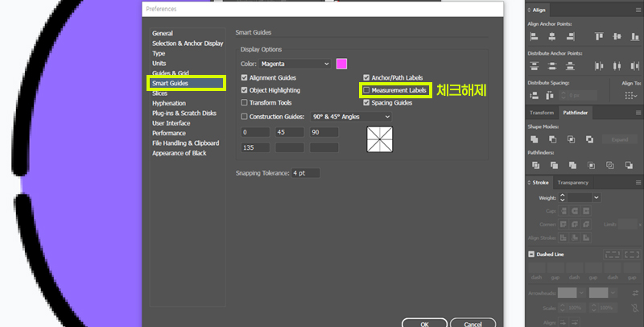This screenshot has width=644, height=327.
Task: Click Horizontal Align Left icon in Align panel
Action: 534,36
